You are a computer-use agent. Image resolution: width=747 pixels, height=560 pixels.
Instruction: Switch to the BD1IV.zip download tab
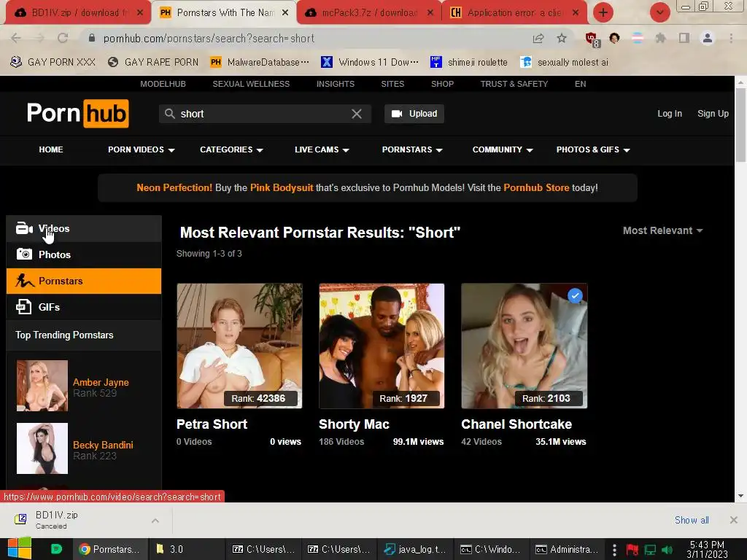pos(76,13)
